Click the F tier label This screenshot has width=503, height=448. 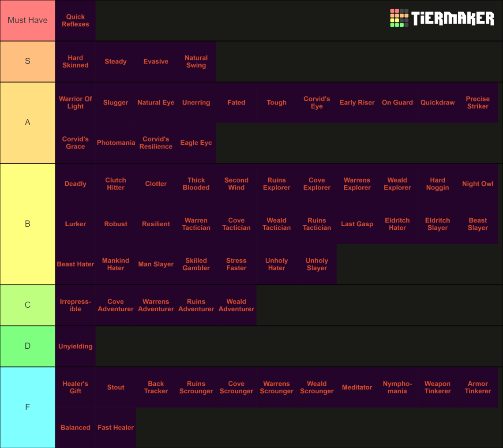(27, 407)
